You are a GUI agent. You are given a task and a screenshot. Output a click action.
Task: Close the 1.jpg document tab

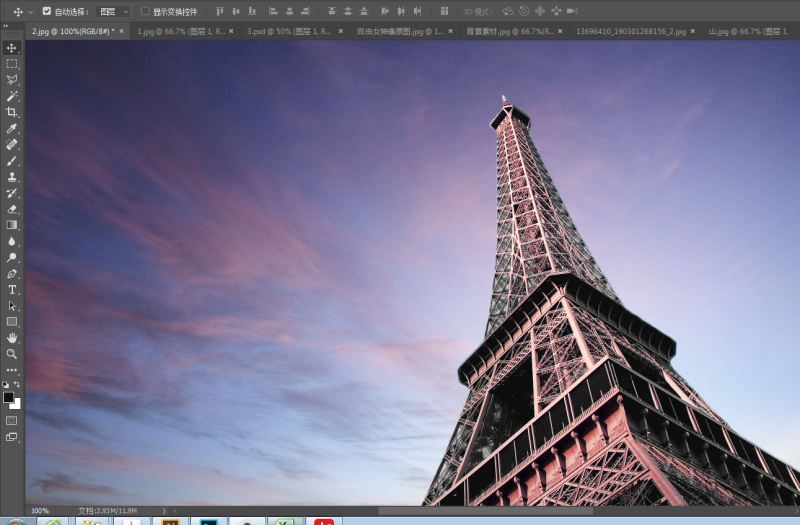(x=230, y=31)
